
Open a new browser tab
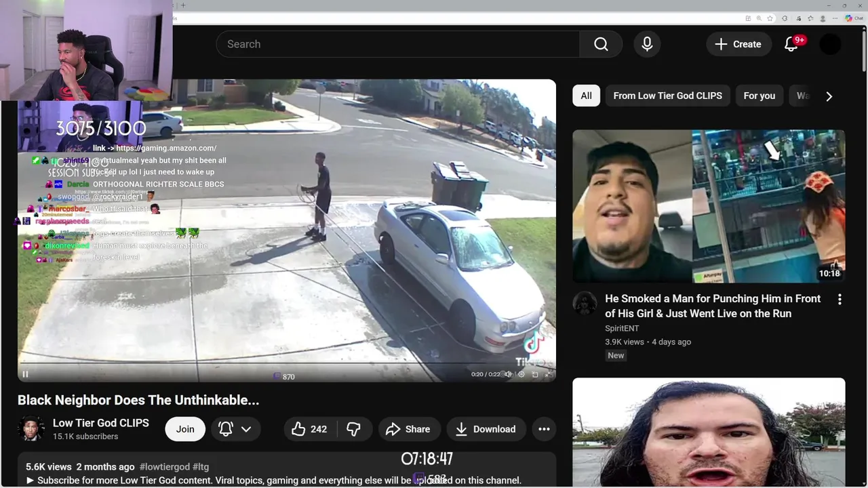183,5
